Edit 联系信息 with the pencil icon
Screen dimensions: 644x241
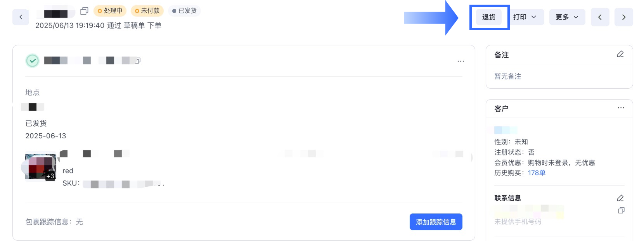point(620,198)
